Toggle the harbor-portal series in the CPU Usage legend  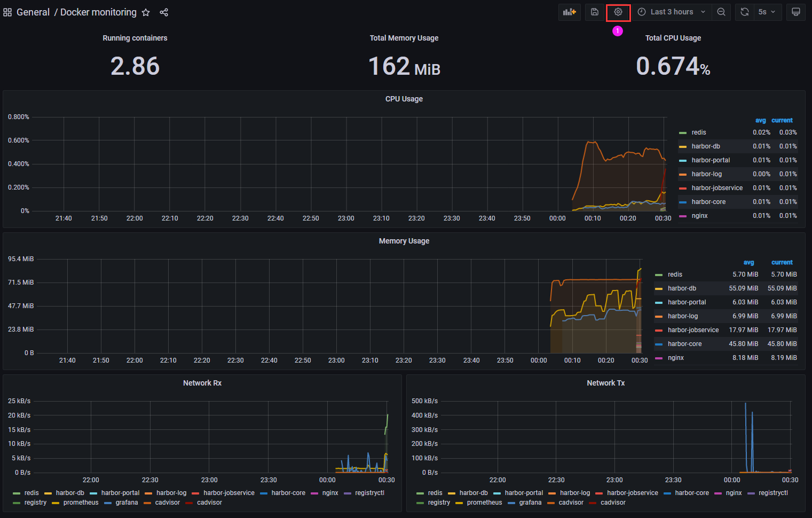coord(711,160)
